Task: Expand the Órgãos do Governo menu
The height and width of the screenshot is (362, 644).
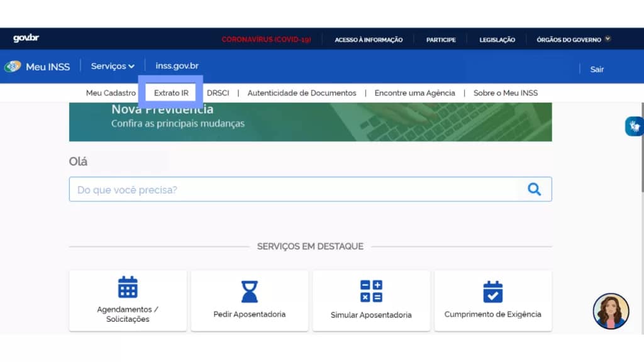Action: (574, 40)
